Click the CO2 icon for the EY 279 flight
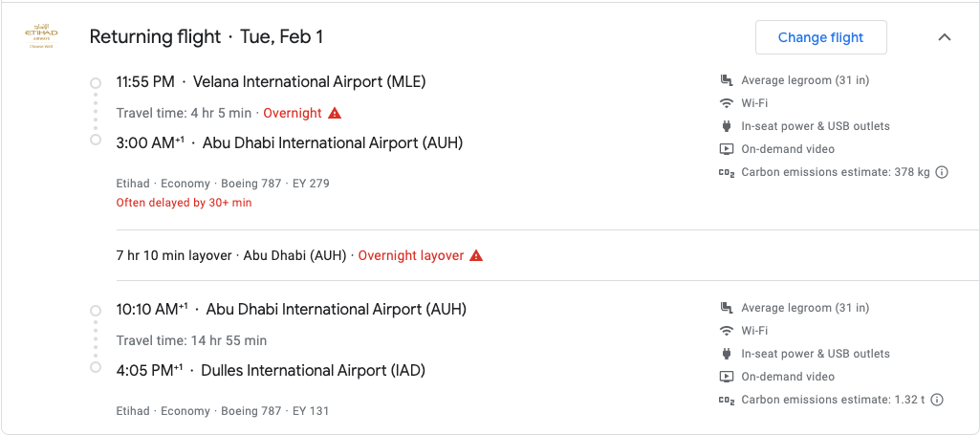Viewport: 980px width, 435px height. tap(727, 172)
